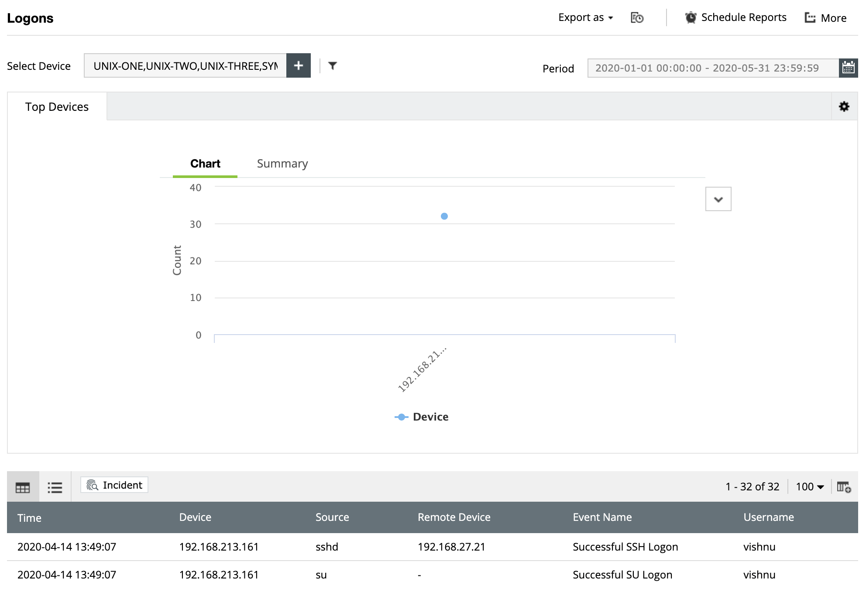Click the Incident button
866x616 pixels.
pos(114,485)
